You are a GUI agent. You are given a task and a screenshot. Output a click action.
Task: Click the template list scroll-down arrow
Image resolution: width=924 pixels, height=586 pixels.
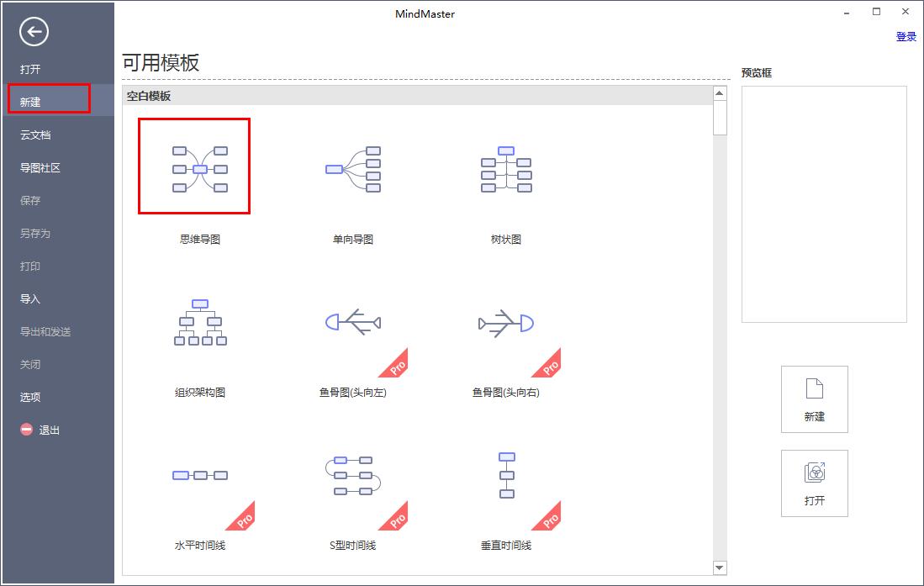720,568
